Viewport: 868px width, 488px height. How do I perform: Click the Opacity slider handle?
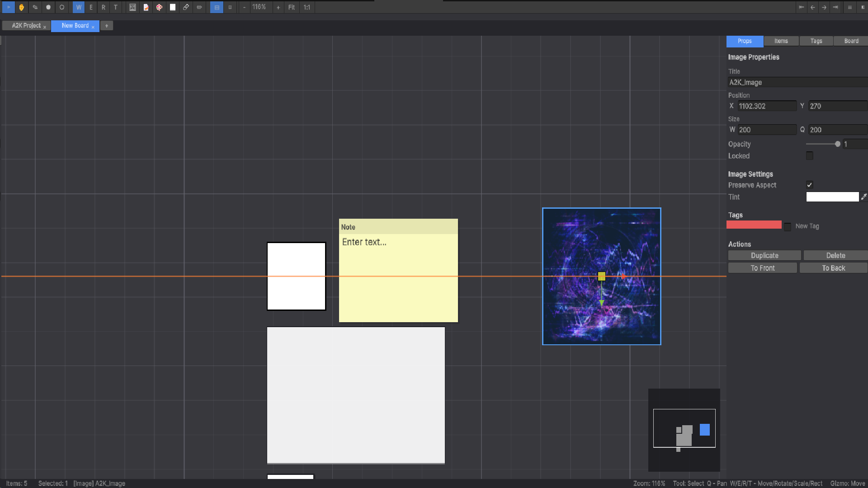pos(838,144)
